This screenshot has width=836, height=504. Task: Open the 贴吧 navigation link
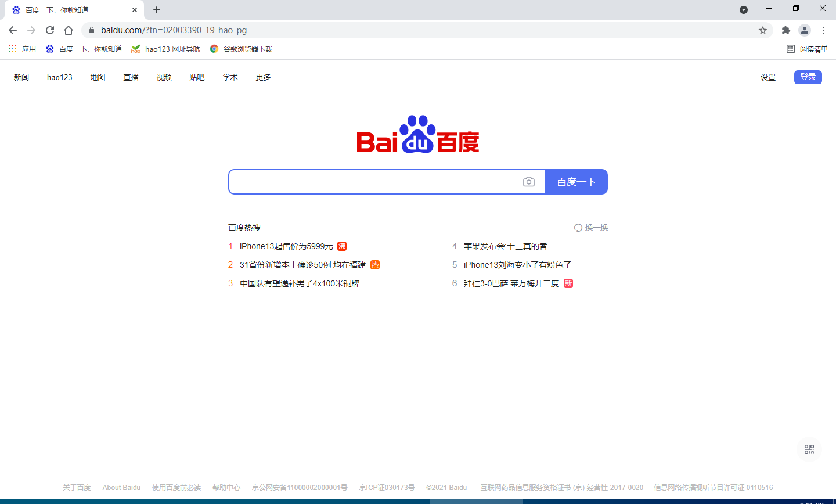(x=197, y=77)
